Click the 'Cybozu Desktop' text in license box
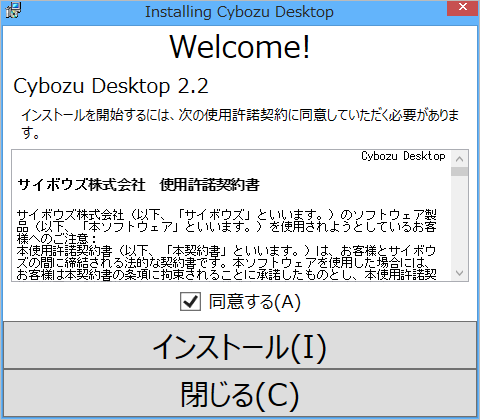Viewport: 480px width, 420px height. [403, 156]
